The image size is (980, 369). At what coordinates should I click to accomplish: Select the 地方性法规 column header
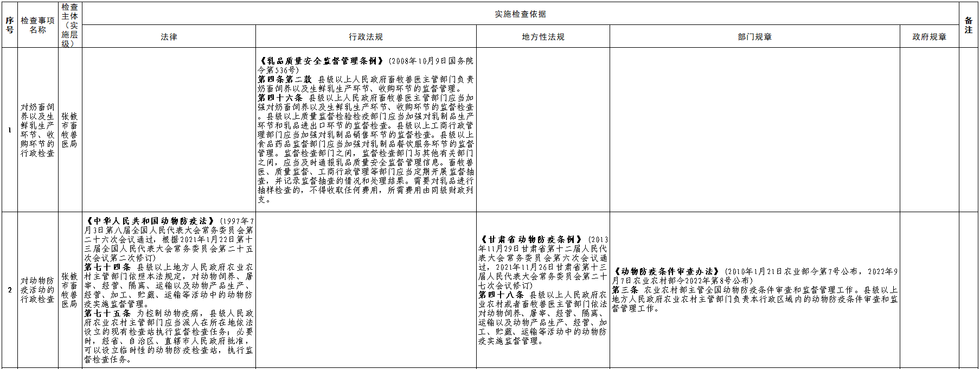tap(543, 37)
